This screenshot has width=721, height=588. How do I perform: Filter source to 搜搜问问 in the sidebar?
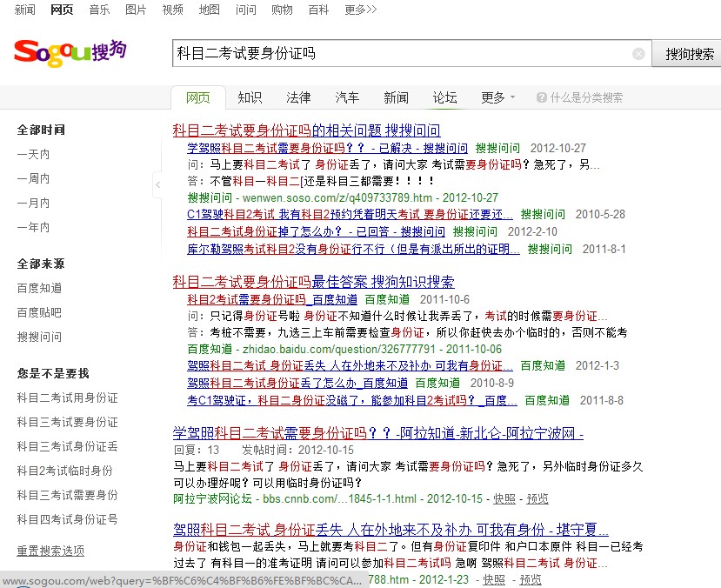click(39, 337)
